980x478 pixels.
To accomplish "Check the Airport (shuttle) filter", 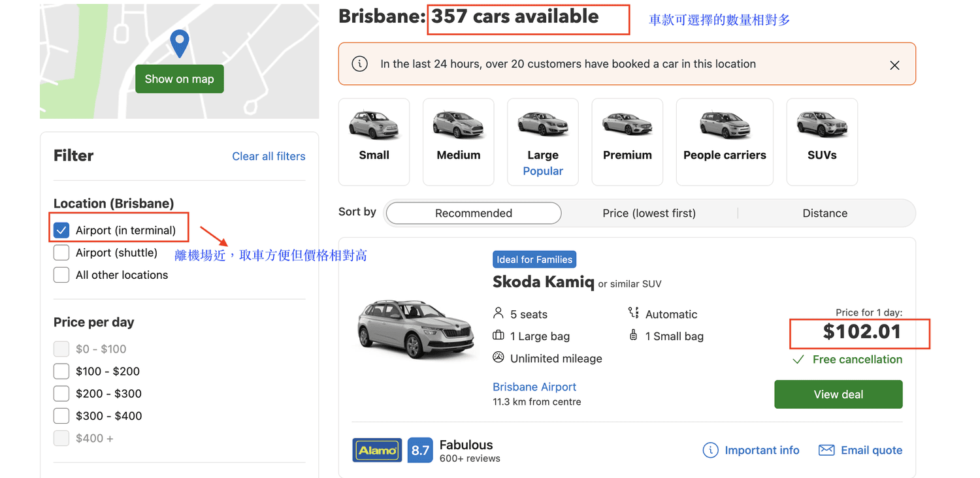I will point(61,253).
